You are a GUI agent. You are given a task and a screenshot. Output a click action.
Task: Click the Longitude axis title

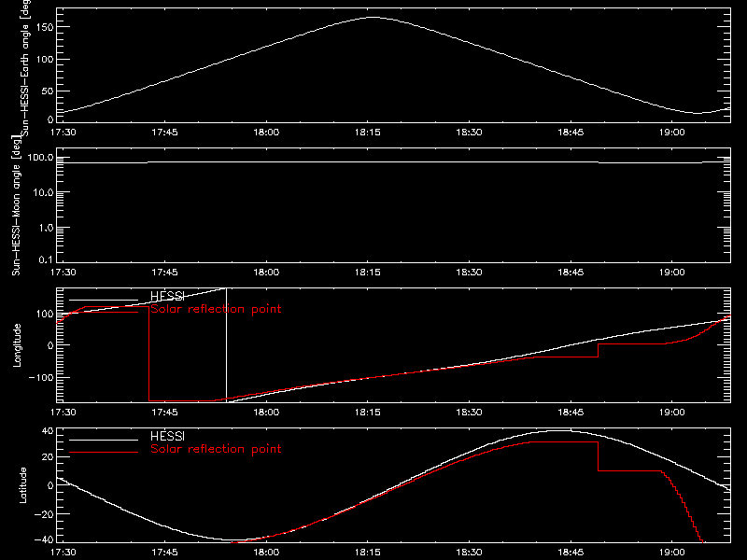tap(17, 345)
